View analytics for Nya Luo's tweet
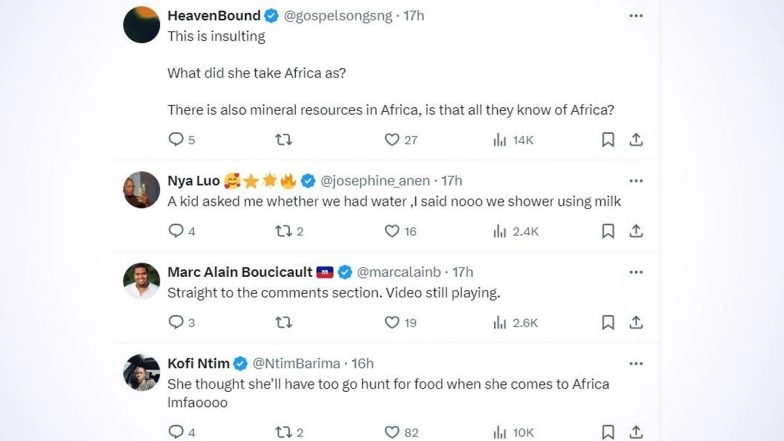Image resolution: width=784 pixels, height=441 pixels. tap(500, 231)
